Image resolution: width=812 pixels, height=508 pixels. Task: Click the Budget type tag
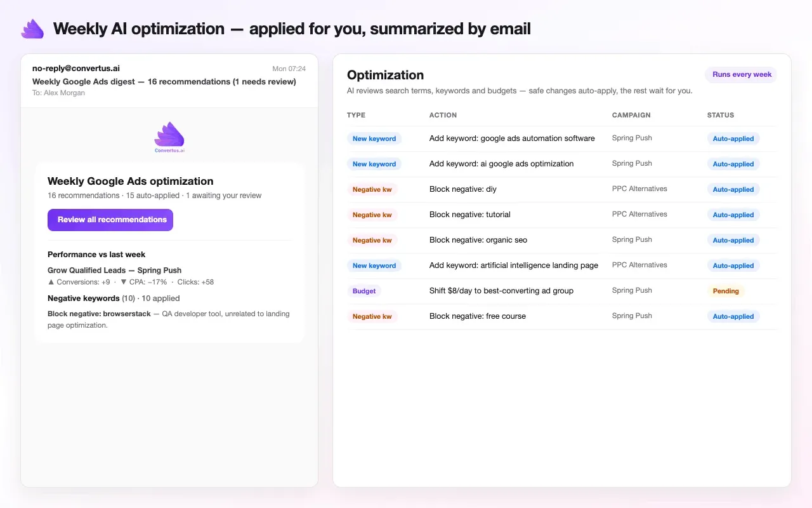click(x=364, y=291)
